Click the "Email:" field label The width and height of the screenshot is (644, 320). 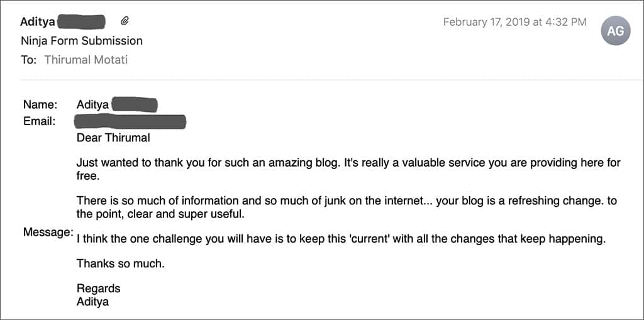(x=40, y=121)
